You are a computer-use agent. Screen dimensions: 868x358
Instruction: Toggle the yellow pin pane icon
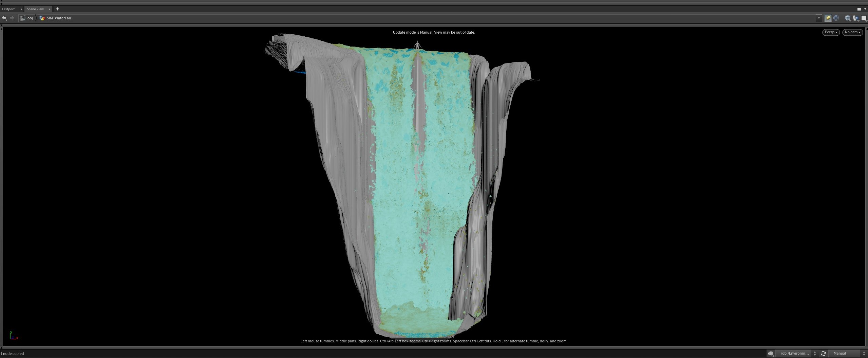828,18
